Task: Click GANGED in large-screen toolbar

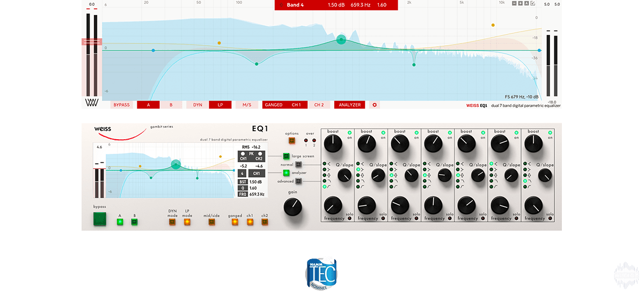Action: pos(274,105)
